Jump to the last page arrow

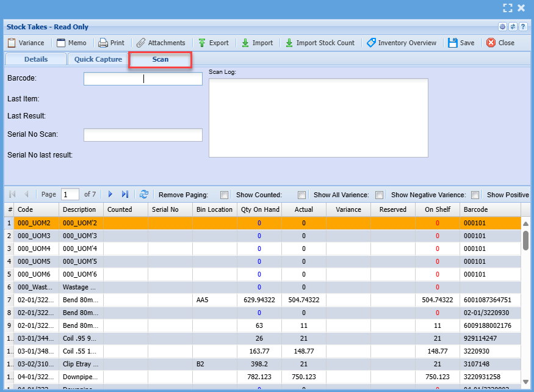125,194
